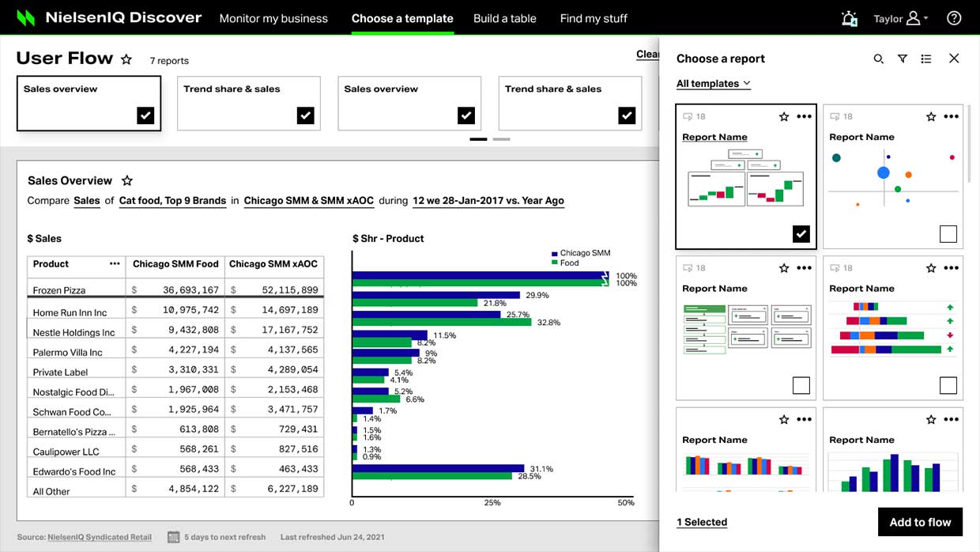
Task: Open the help question mark icon
Action: pos(954,17)
